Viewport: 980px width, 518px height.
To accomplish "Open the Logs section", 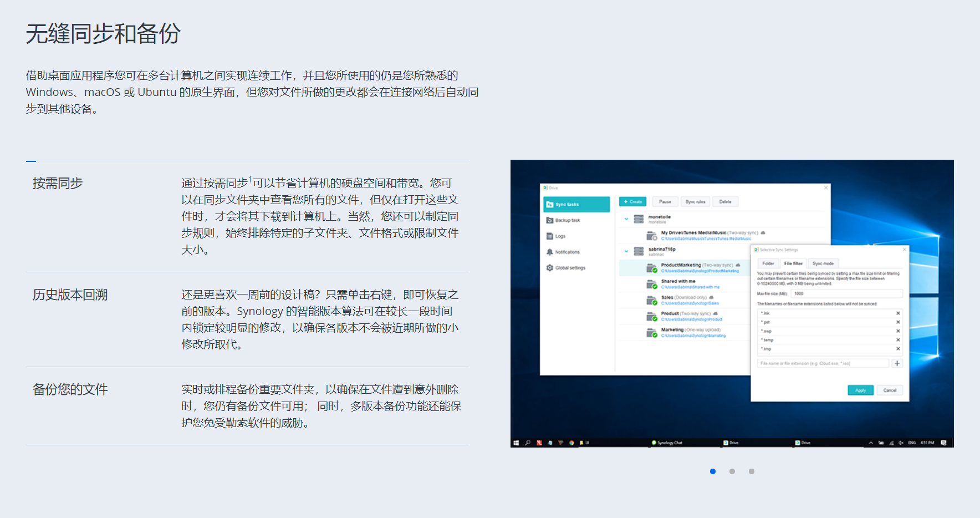I will 560,236.
